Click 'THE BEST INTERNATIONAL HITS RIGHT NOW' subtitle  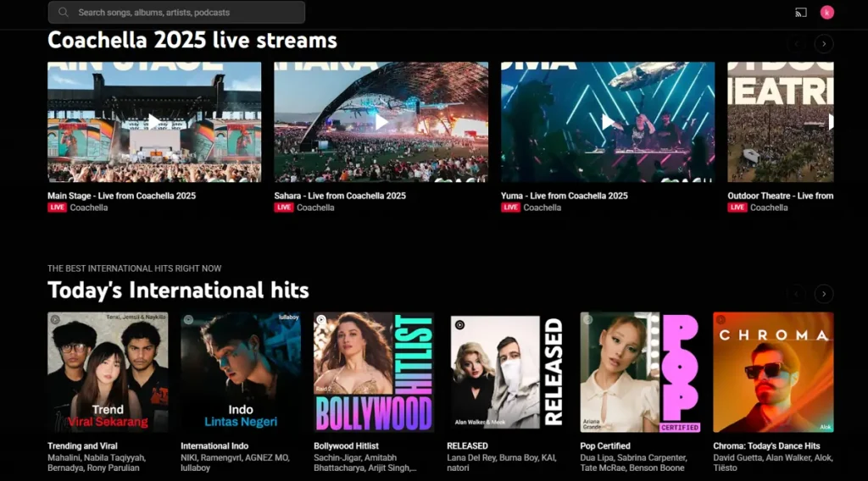click(135, 268)
